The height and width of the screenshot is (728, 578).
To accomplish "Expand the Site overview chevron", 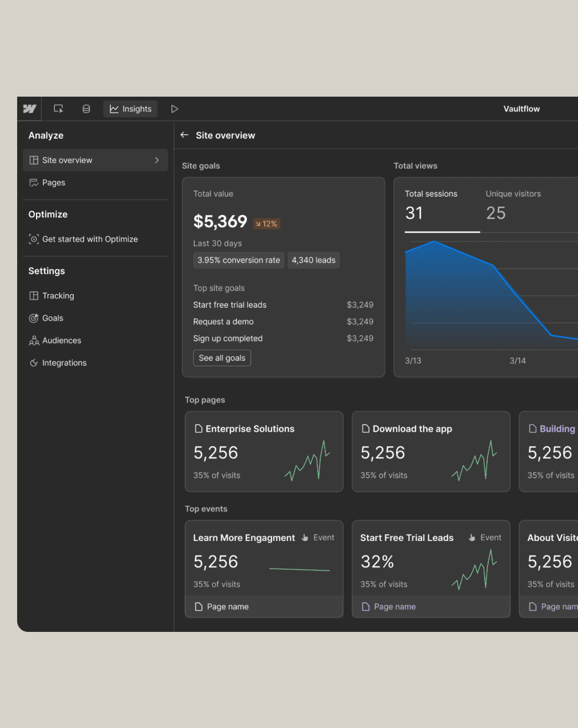I will pyautogui.click(x=157, y=160).
